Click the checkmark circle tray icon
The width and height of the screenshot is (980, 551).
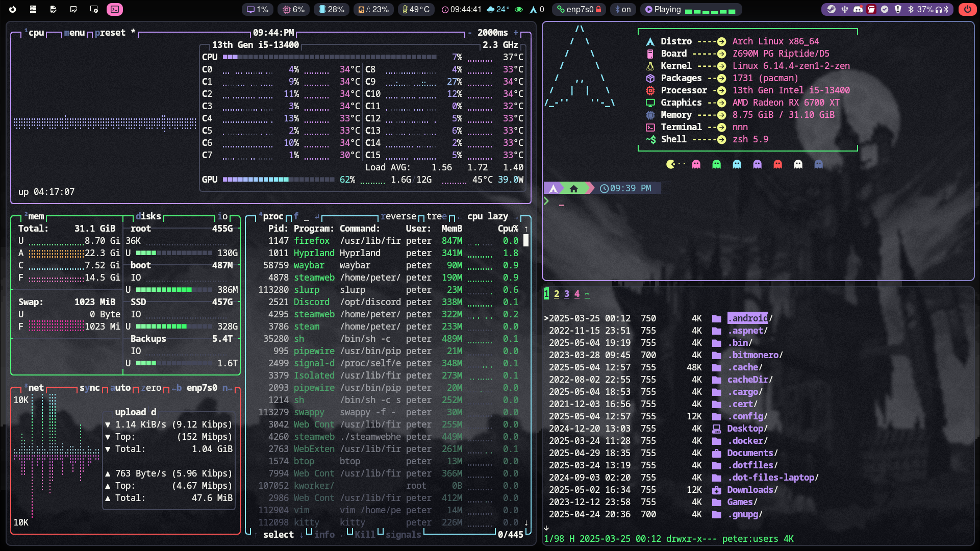885,9
